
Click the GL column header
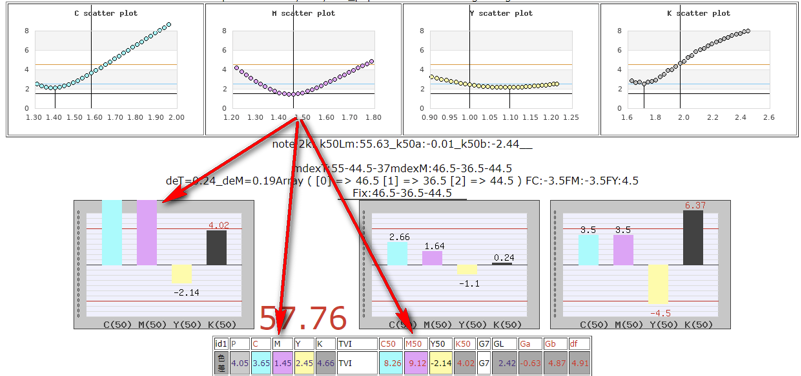pyautogui.click(x=504, y=344)
